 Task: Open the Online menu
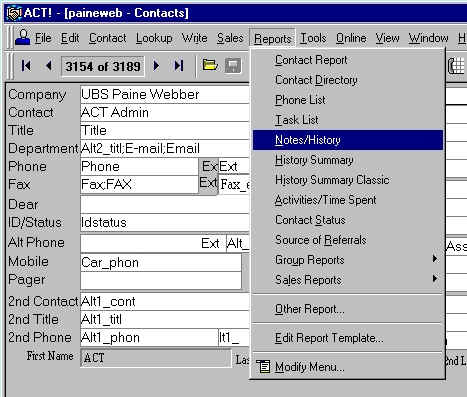click(351, 38)
